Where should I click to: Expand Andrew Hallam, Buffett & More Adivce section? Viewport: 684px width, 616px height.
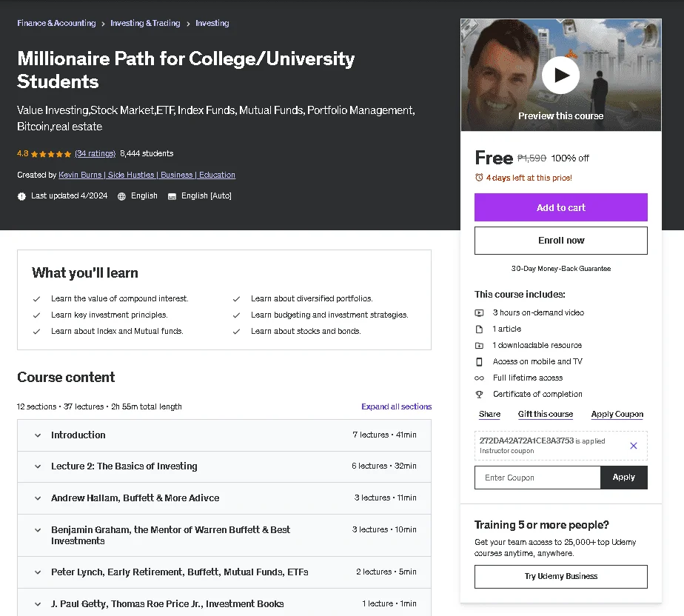click(224, 498)
